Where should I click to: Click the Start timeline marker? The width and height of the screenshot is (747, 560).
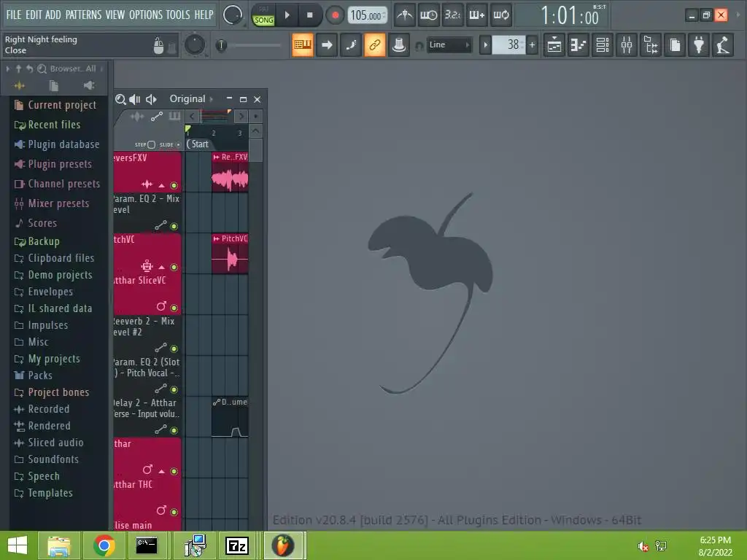click(x=198, y=144)
